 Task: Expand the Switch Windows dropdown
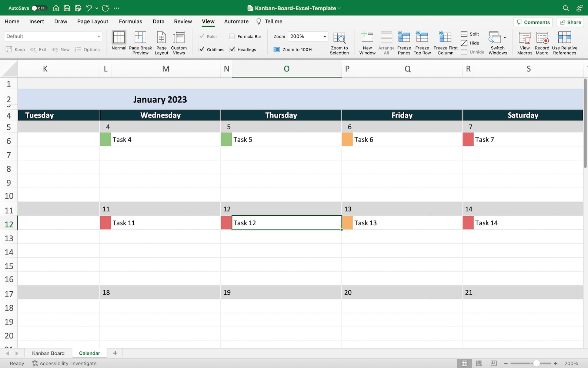pos(505,37)
